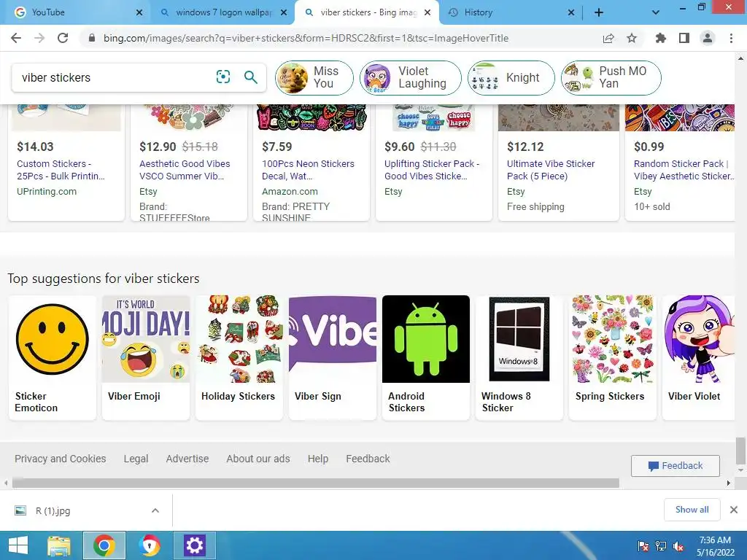
Task: Select the Knight filter chip
Action: (511, 77)
